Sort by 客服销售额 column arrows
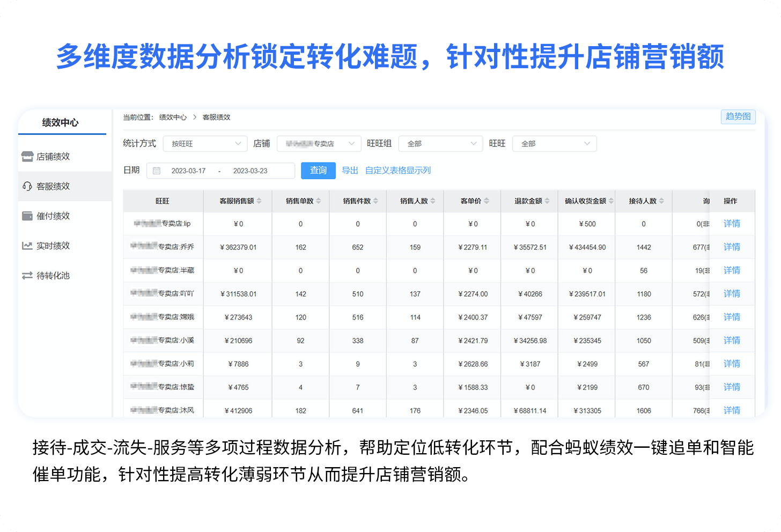 point(259,201)
